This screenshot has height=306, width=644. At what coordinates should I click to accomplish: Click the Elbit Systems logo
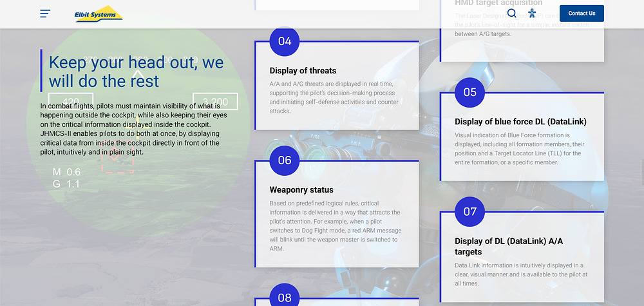click(99, 14)
